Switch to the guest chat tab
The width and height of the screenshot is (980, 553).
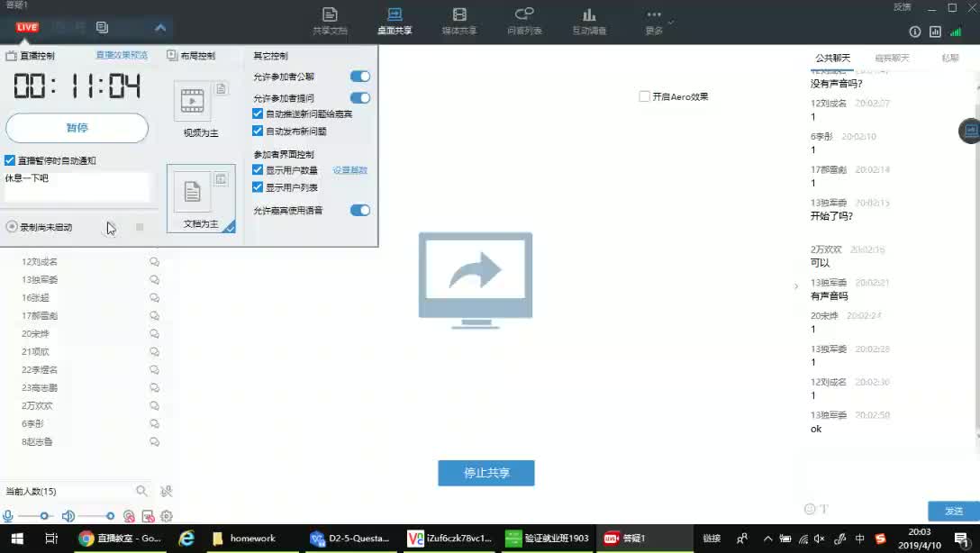(892, 59)
